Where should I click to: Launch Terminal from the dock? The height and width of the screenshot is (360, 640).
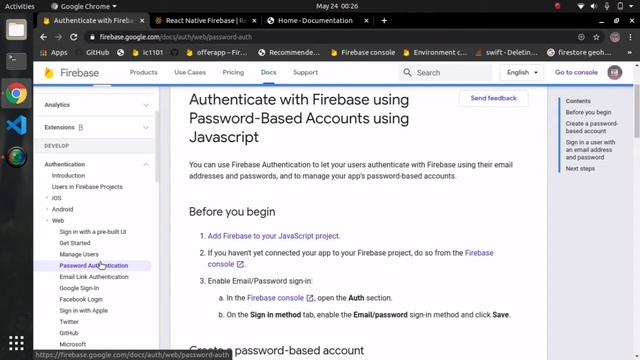pos(16,61)
